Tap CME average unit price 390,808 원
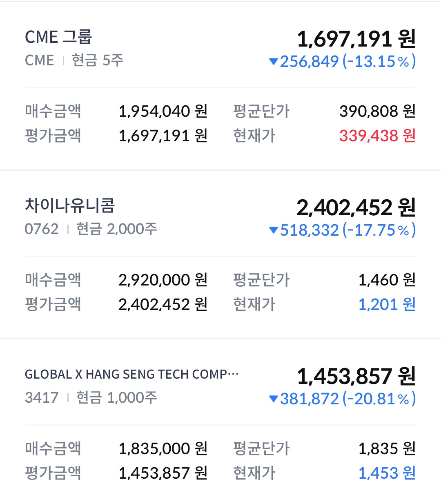The height and width of the screenshot is (504, 441). tap(377, 111)
